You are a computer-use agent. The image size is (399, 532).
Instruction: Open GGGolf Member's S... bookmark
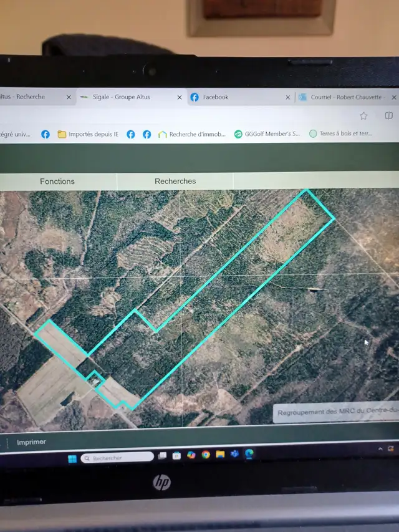tap(267, 134)
